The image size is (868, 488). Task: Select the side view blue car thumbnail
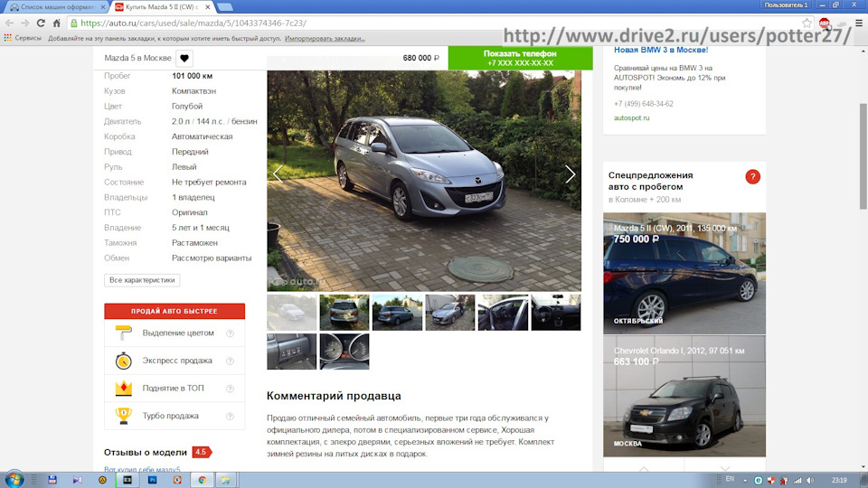[x=398, y=313]
